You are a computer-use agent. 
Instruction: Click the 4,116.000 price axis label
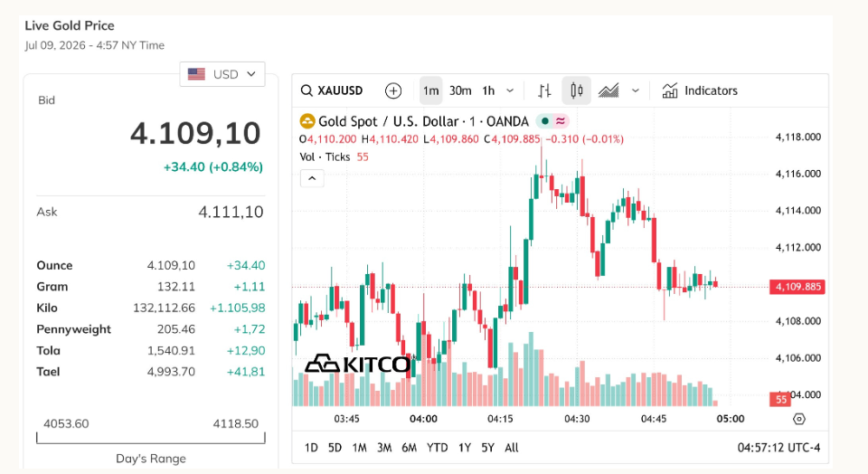coord(797,174)
